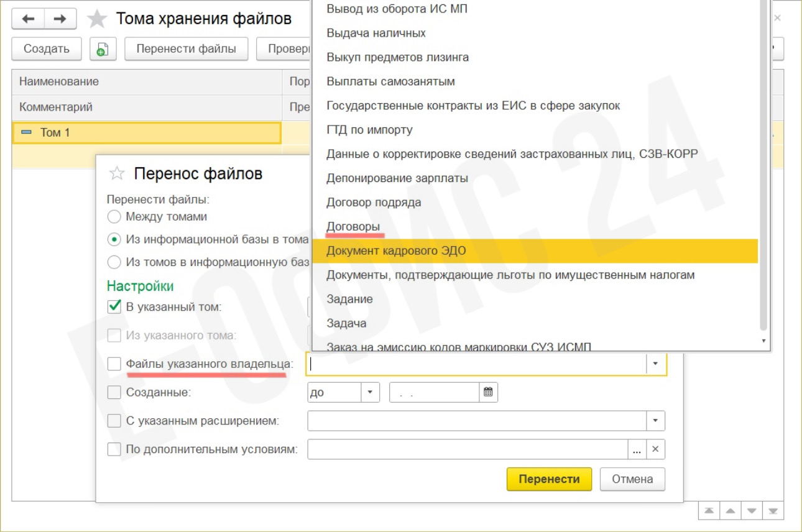The image size is (802, 532).
Task: Clear additional conditions using the × icon
Action: coord(656,449)
